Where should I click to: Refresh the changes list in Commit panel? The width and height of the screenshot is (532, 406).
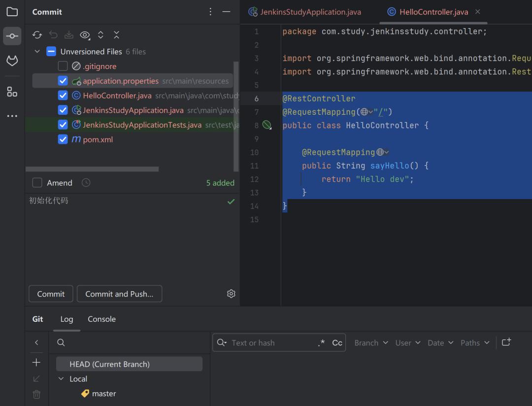point(37,34)
